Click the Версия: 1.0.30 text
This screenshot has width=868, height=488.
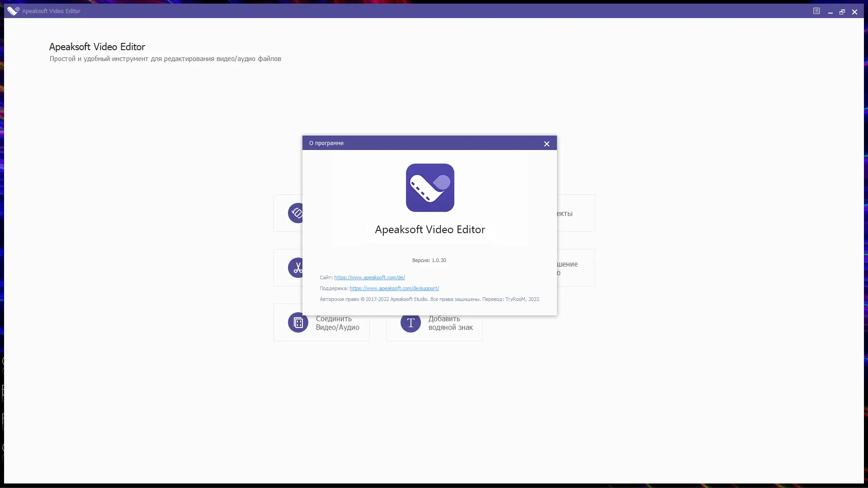tap(429, 260)
